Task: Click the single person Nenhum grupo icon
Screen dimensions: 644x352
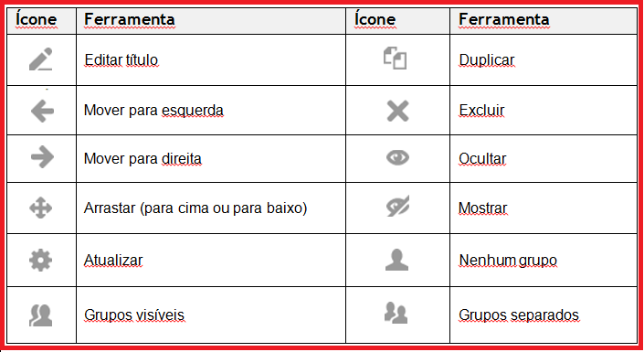Action: [396, 260]
